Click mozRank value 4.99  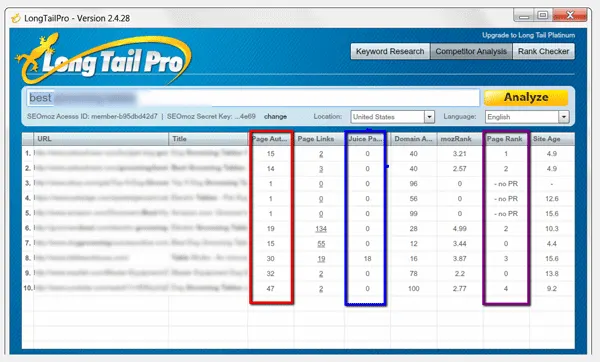[460, 229]
